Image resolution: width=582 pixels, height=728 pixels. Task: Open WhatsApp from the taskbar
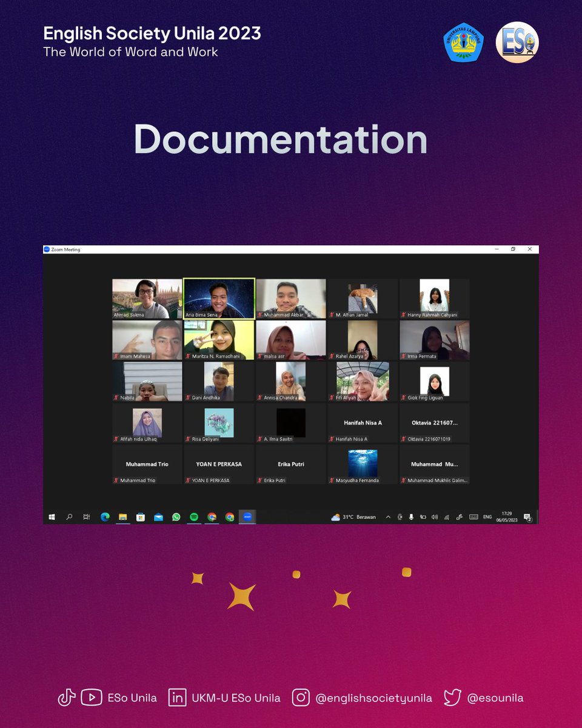point(176,517)
